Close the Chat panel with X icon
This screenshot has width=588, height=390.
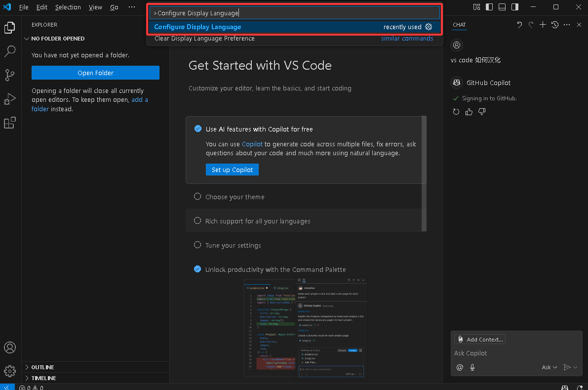[x=579, y=25]
